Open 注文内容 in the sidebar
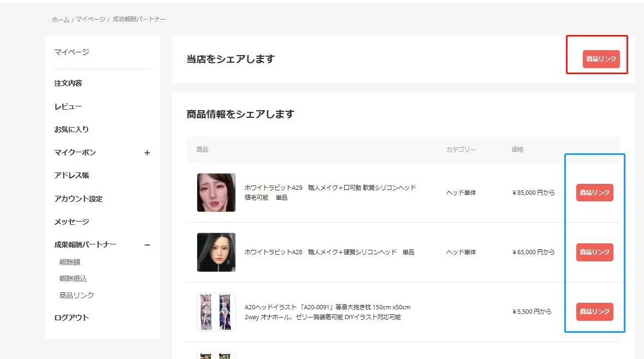This screenshot has width=644, height=359. click(68, 83)
